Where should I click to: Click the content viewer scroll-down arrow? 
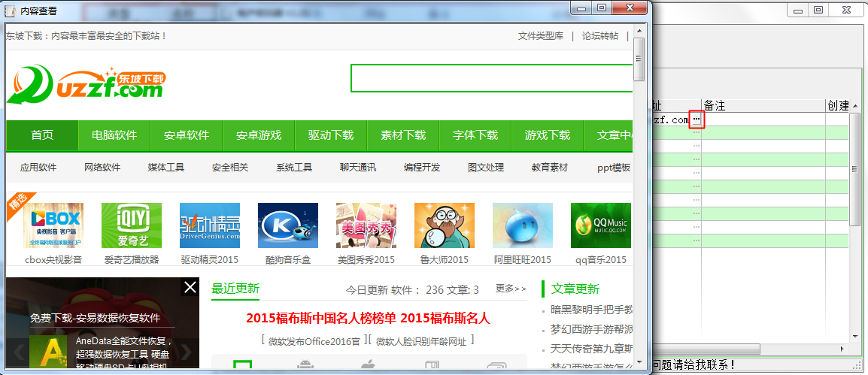coord(639,362)
